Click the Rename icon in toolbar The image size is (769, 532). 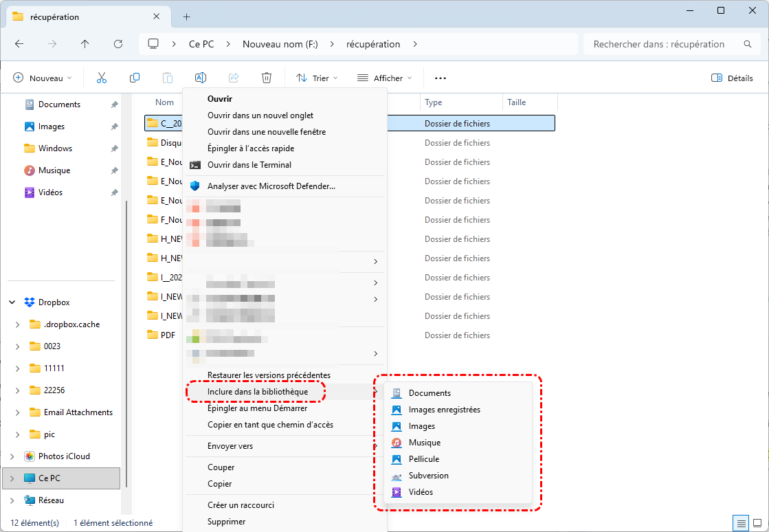coord(201,78)
